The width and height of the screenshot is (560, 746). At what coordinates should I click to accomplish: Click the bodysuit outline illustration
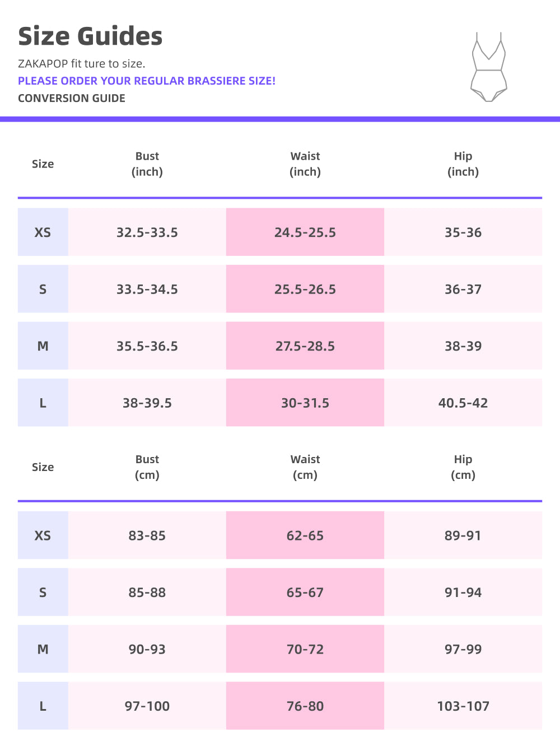[x=489, y=67]
